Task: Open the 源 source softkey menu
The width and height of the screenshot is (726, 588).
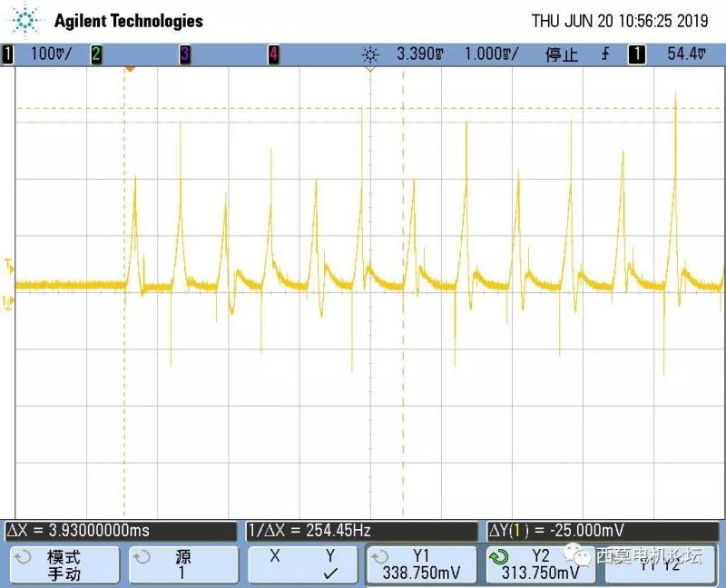Action: coord(181,564)
